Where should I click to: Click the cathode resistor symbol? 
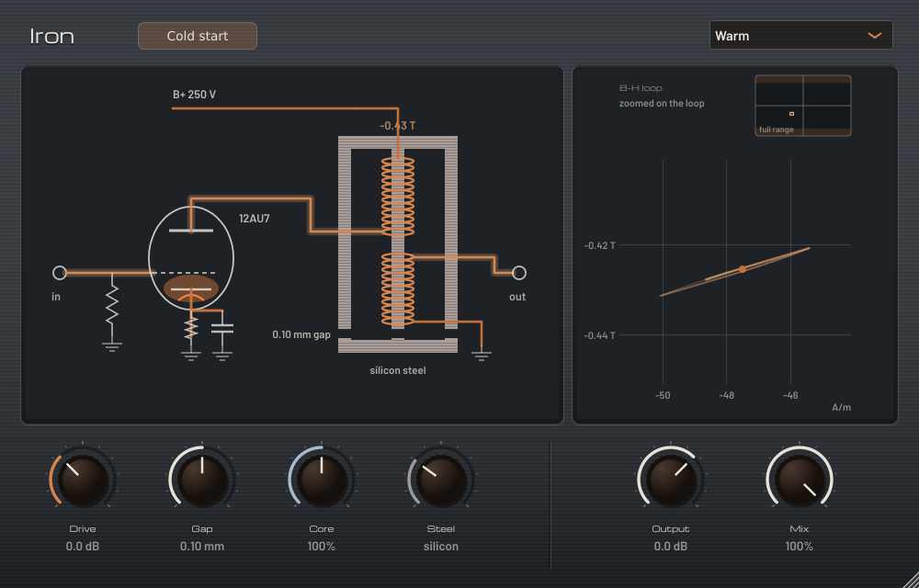(x=191, y=328)
